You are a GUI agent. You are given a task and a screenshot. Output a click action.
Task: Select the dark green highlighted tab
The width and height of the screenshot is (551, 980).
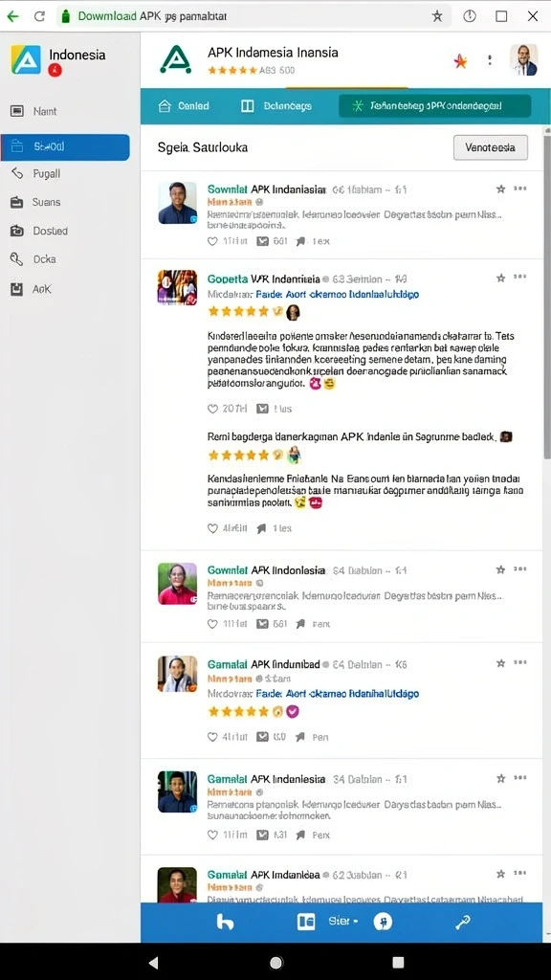[435, 105]
